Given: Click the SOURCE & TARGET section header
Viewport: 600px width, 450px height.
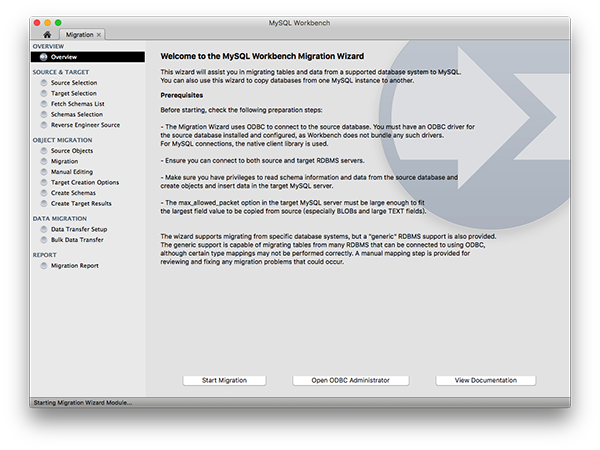Looking at the screenshot, I should pos(61,72).
